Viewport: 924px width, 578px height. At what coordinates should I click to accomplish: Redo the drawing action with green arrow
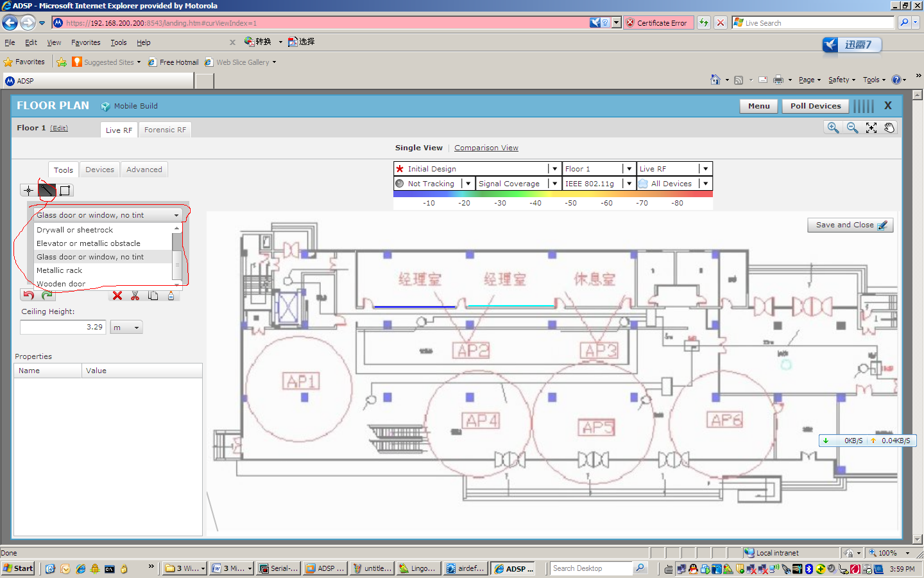point(47,295)
